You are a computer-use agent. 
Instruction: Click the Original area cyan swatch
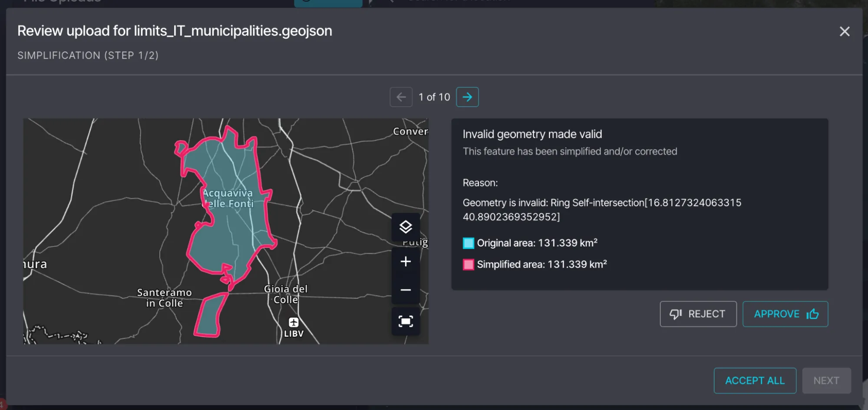[468, 243]
